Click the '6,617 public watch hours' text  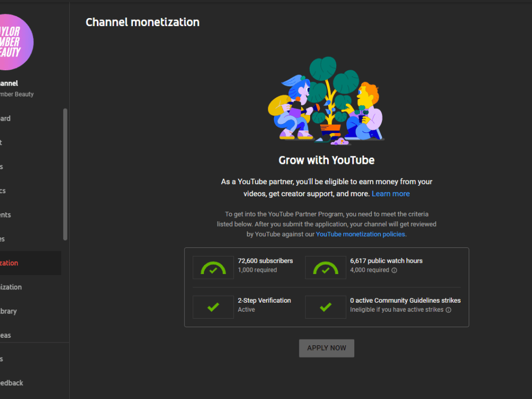[x=386, y=261]
